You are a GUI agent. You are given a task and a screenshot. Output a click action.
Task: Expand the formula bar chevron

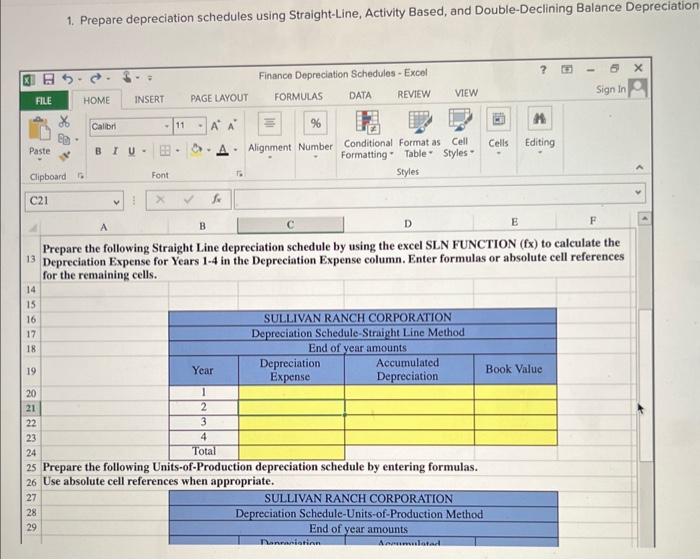(x=638, y=192)
